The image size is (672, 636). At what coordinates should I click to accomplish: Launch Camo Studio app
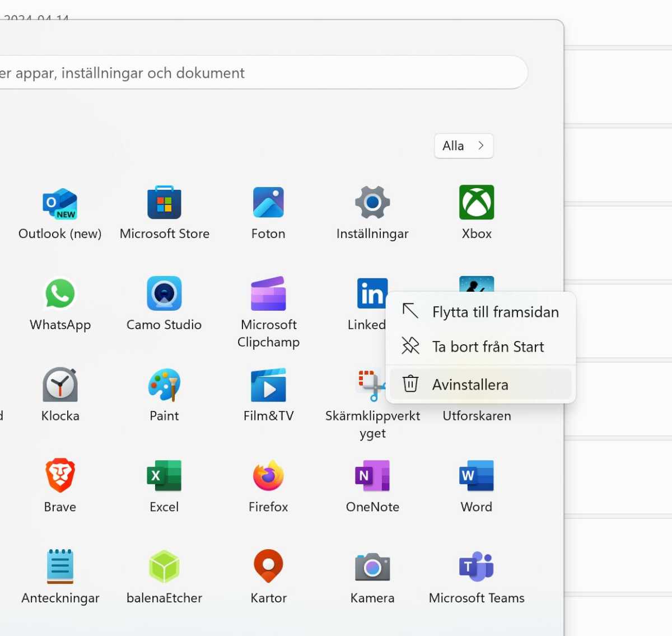(164, 294)
